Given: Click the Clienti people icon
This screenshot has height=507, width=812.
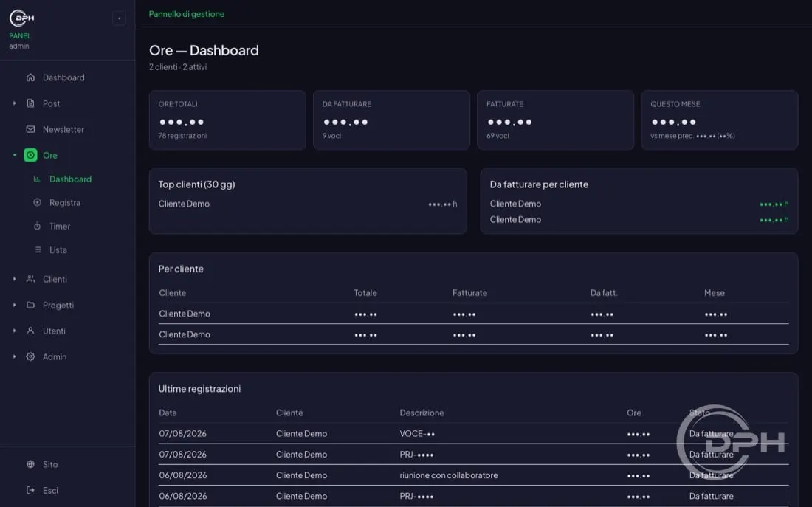Looking at the screenshot, I should [x=30, y=279].
